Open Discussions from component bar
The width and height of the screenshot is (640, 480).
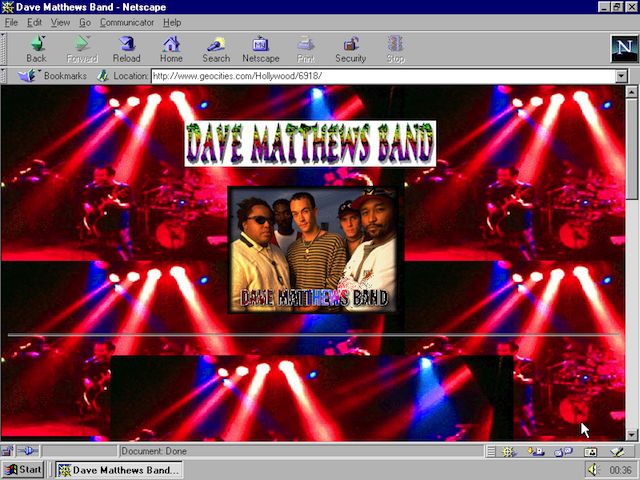pos(563,451)
